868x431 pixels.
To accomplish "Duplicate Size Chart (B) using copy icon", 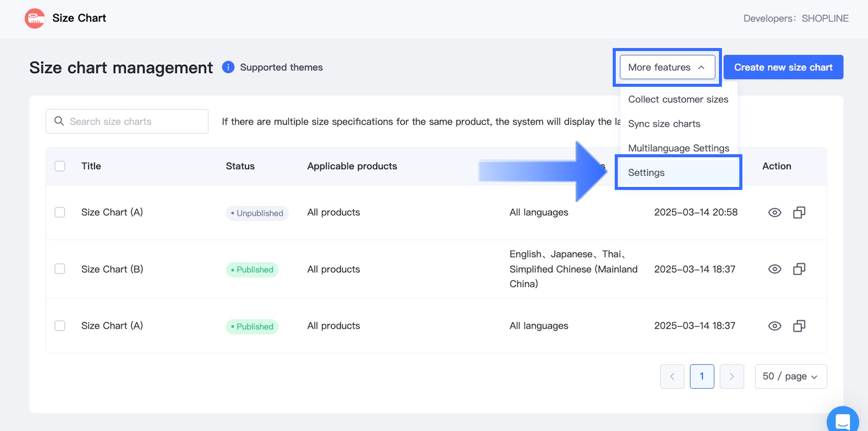I will pyautogui.click(x=799, y=269).
